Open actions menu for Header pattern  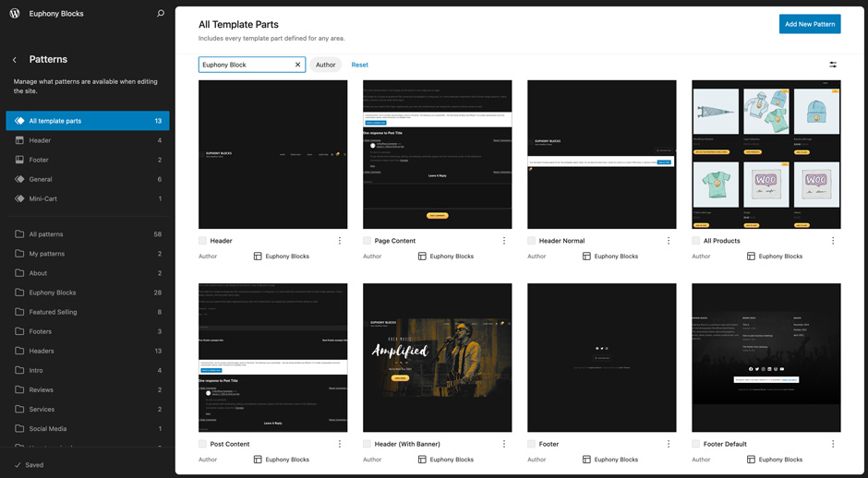pyautogui.click(x=340, y=241)
